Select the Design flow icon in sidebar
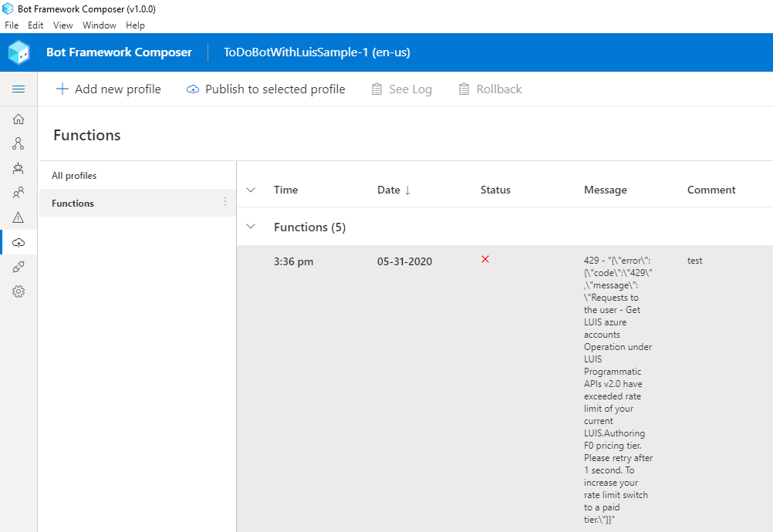The height and width of the screenshot is (532, 773). (x=19, y=143)
